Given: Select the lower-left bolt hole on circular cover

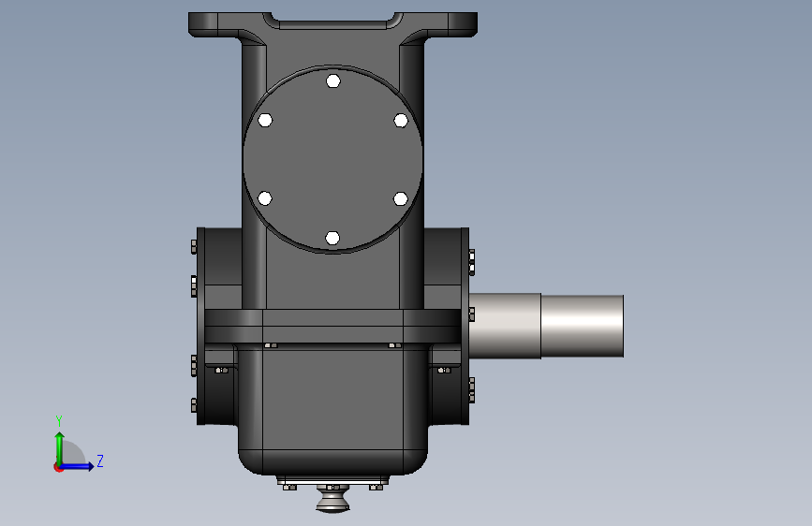Looking at the screenshot, I should coord(265,198).
